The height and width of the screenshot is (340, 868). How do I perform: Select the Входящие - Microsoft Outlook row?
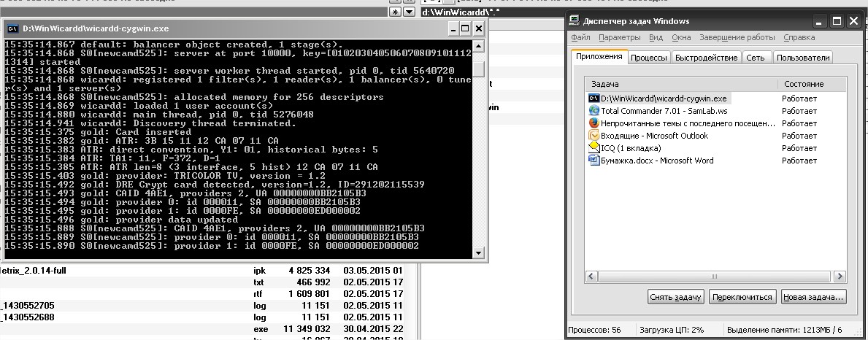715,136
